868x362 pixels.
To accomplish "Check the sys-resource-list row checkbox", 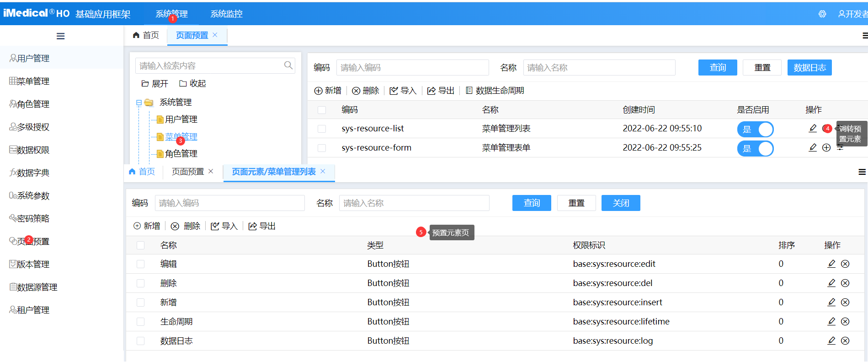I will pos(322,129).
